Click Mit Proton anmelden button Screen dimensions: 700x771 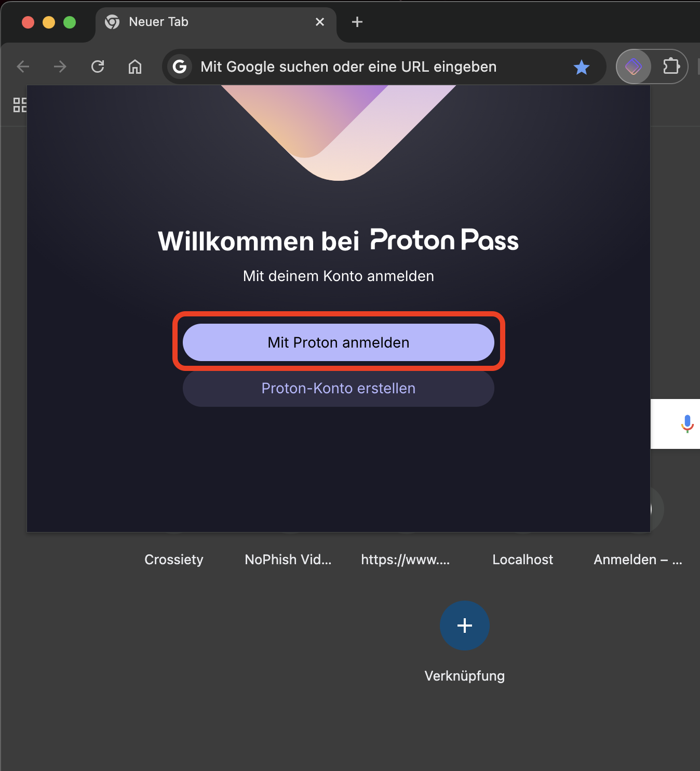(339, 342)
